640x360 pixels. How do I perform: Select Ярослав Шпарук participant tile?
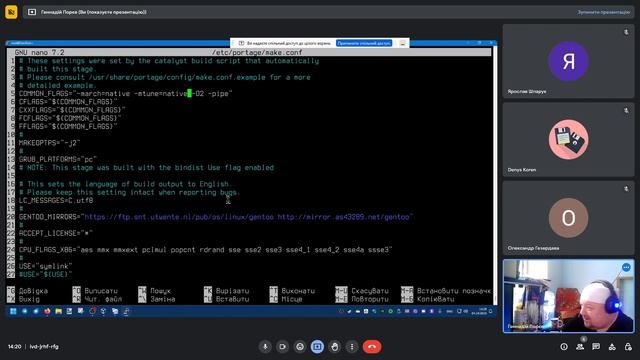568,61
